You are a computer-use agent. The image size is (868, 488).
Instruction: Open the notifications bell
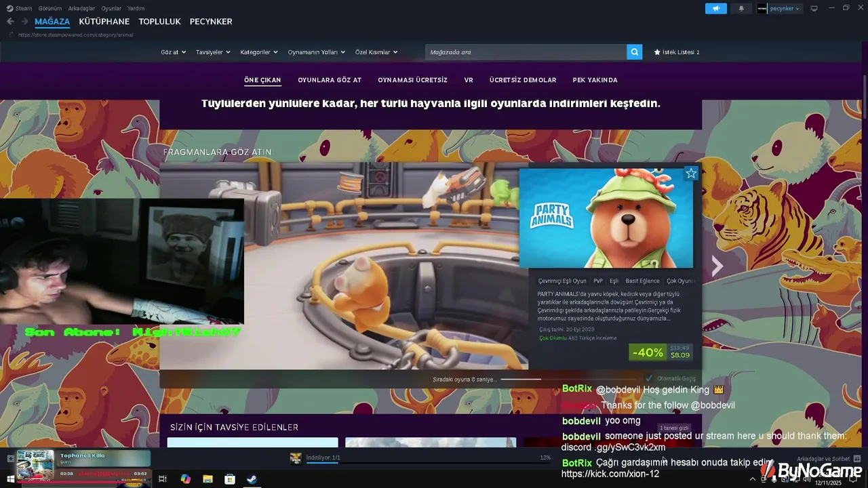coord(741,8)
